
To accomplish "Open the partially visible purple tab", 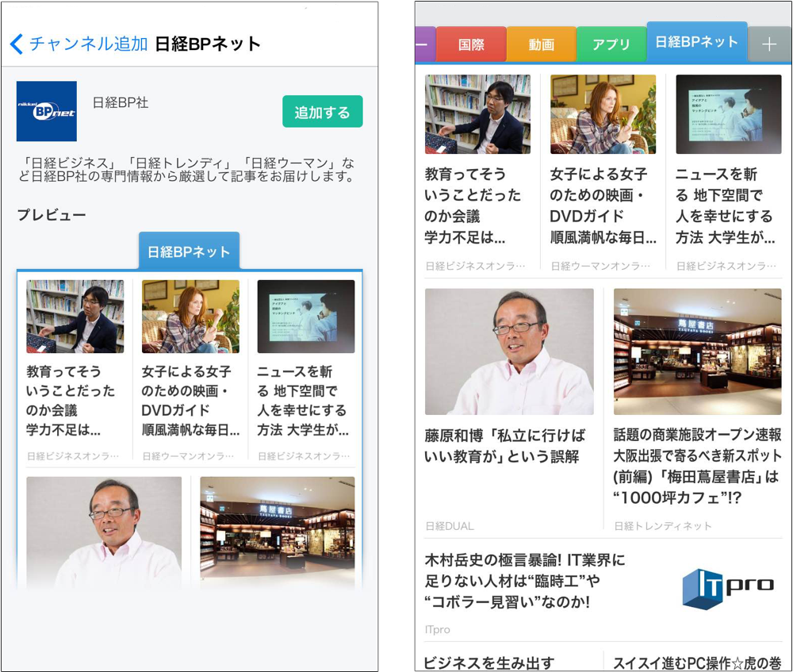I will coord(425,44).
